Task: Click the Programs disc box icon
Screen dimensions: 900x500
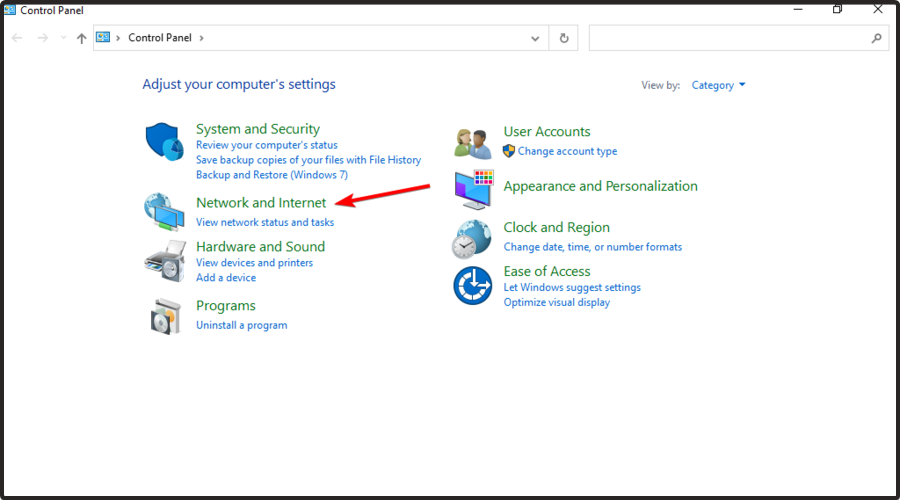Action: tap(164, 316)
